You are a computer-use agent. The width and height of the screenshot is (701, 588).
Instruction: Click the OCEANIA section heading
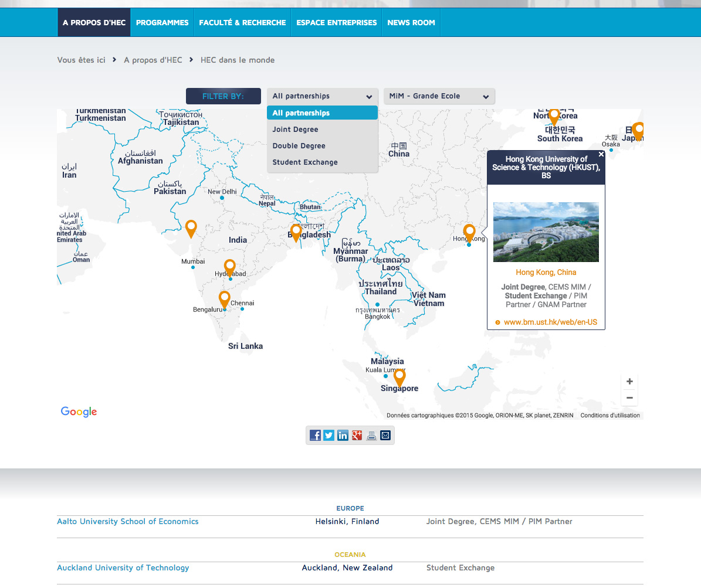pos(350,555)
